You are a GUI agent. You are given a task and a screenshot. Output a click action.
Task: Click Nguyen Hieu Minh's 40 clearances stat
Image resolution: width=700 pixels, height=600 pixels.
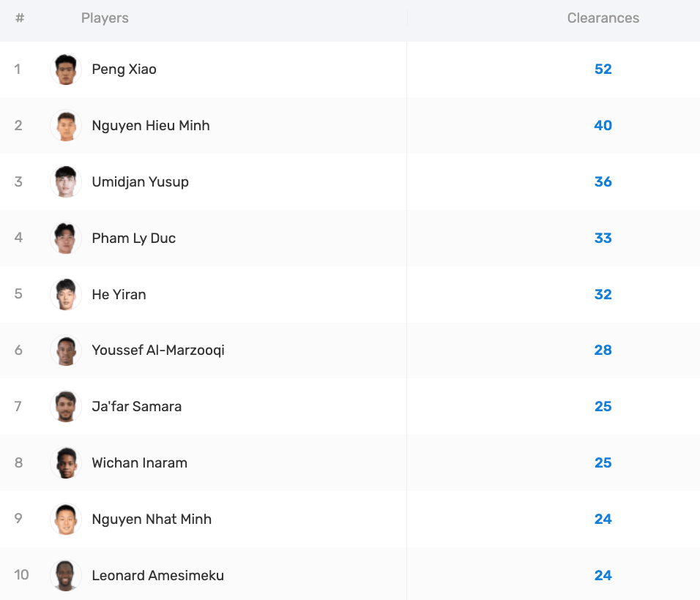point(603,125)
